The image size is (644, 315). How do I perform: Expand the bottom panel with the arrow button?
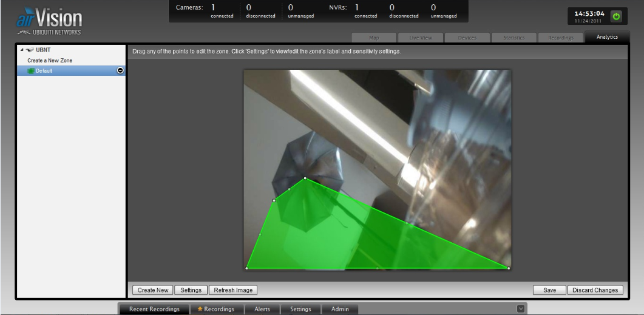coord(520,309)
